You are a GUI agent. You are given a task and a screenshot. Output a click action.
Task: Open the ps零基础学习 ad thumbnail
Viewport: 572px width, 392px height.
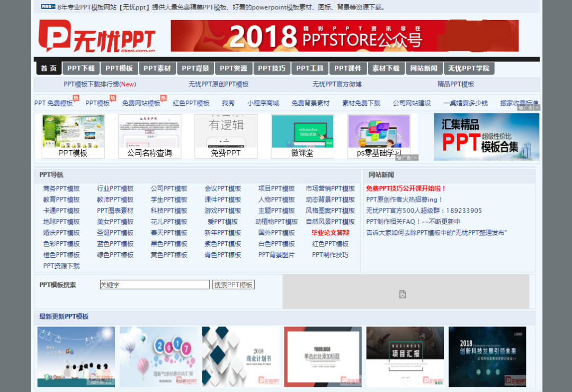tap(379, 136)
